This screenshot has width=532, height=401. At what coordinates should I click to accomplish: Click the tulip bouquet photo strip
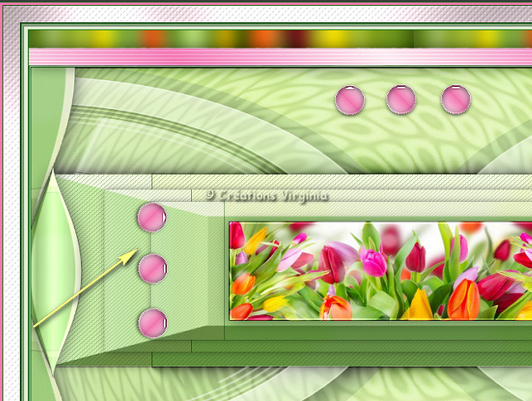[x=381, y=271]
